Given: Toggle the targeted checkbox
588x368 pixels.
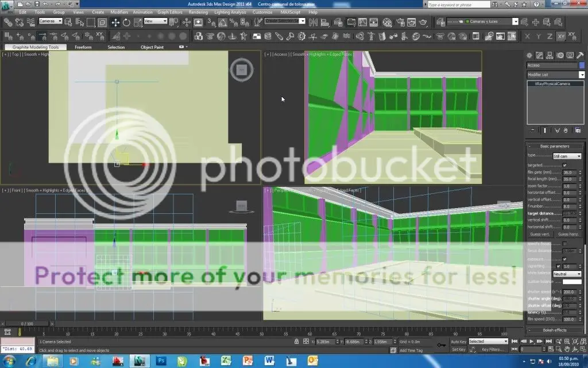Looking at the screenshot, I should pos(565,165).
